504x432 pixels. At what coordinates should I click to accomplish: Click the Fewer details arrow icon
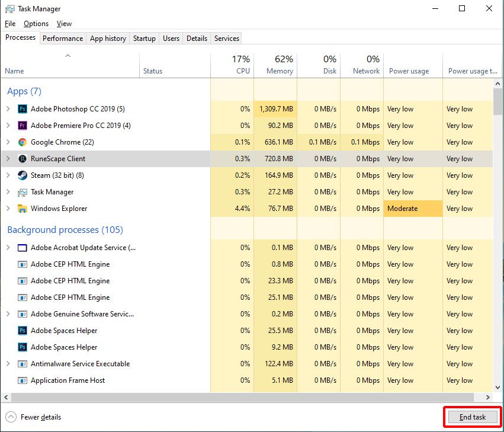point(11,417)
